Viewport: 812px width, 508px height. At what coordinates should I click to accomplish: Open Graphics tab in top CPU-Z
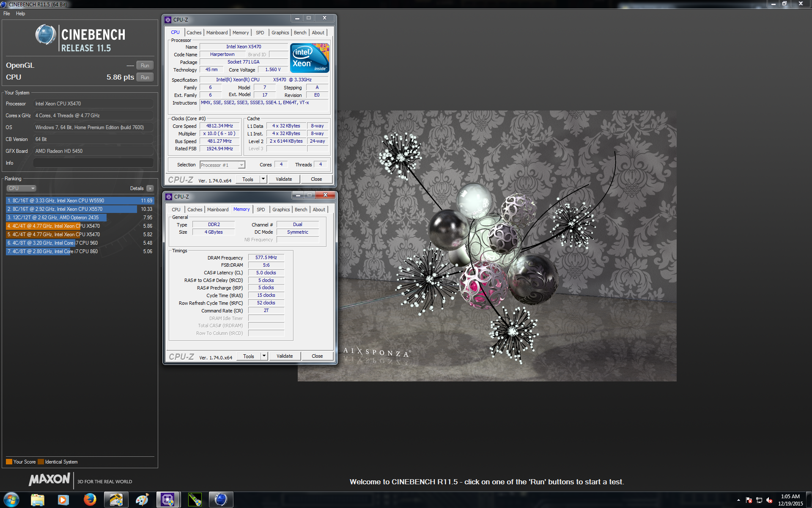(280, 33)
